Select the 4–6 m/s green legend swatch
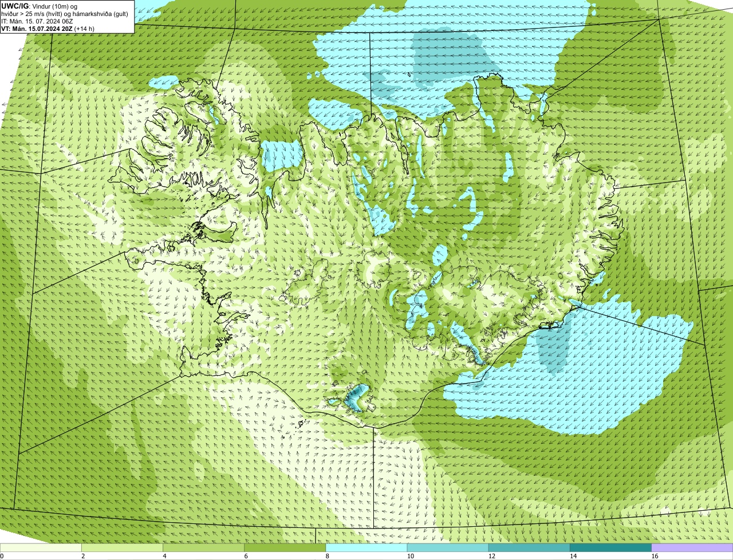This screenshot has height=560, width=733. click(x=204, y=547)
